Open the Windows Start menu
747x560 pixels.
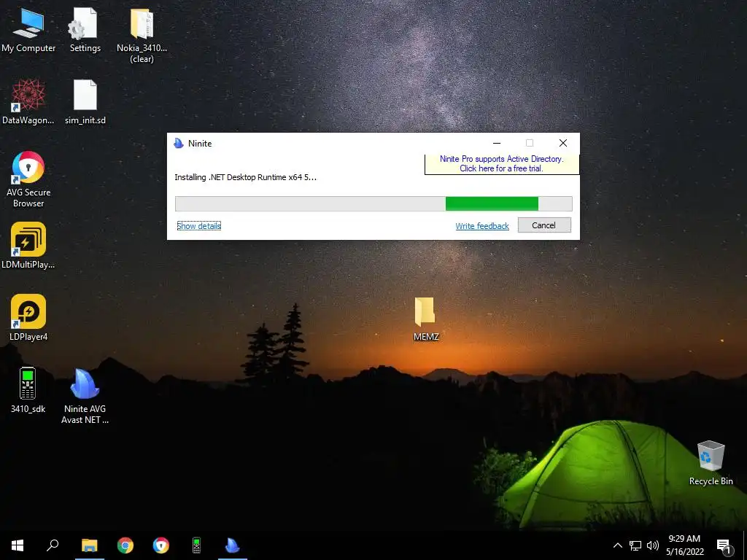18,545
